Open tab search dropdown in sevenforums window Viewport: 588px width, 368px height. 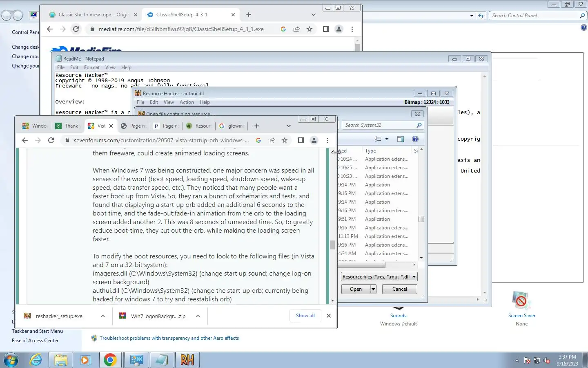click(289, 126)
